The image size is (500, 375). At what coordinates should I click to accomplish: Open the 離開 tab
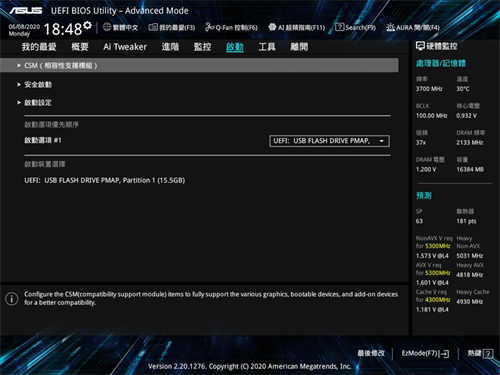(x=299, y=47)
